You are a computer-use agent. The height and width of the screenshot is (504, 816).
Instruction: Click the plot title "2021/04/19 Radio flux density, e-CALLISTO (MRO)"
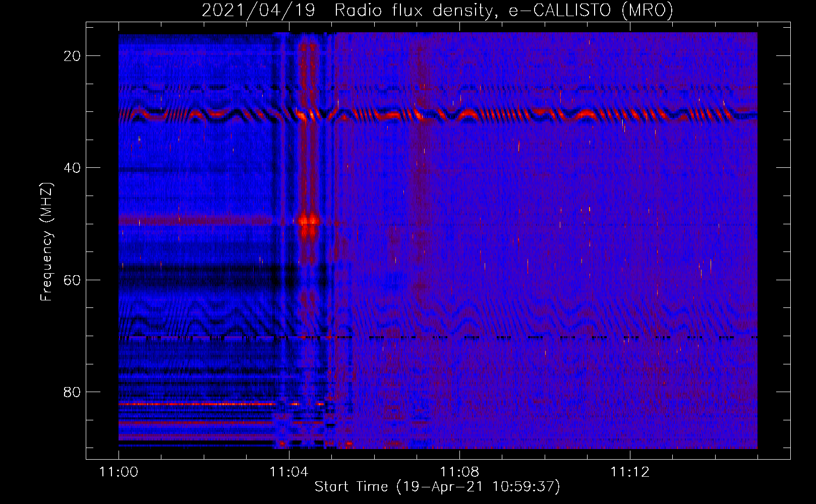pos(437,10)
